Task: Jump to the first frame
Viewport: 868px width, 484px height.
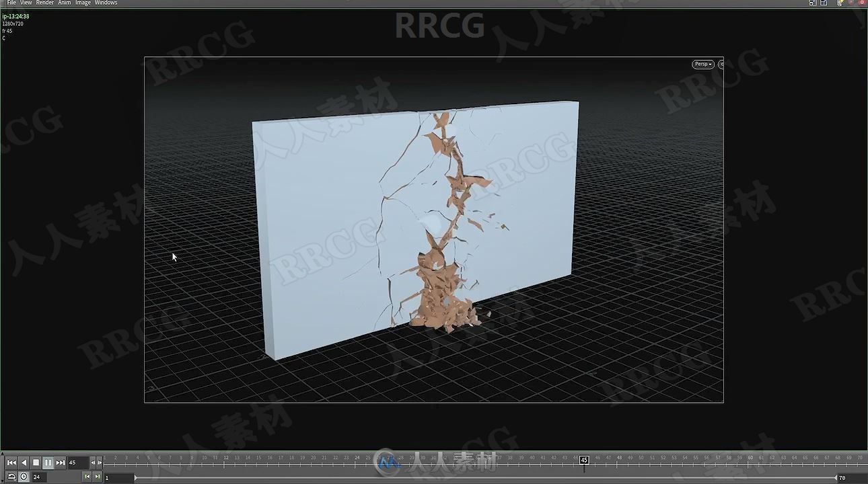Action: coord(11,462)
